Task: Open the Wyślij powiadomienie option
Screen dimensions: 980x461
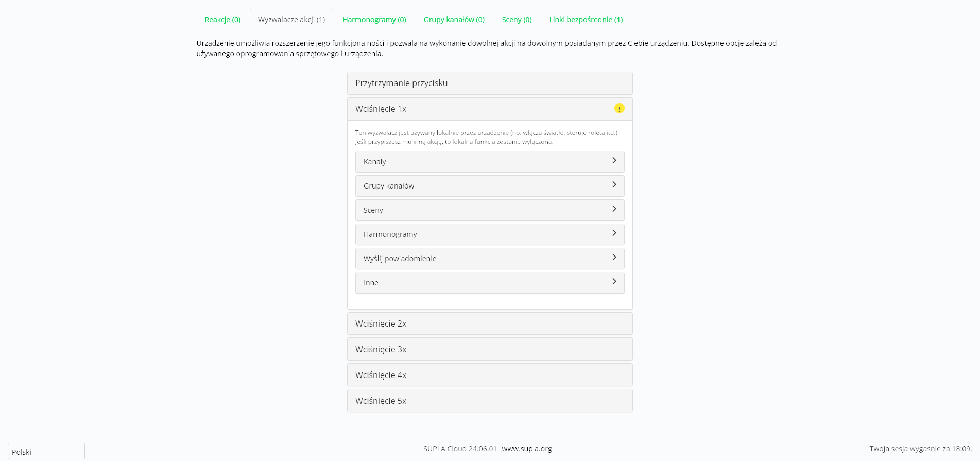Action: (490, 259)
